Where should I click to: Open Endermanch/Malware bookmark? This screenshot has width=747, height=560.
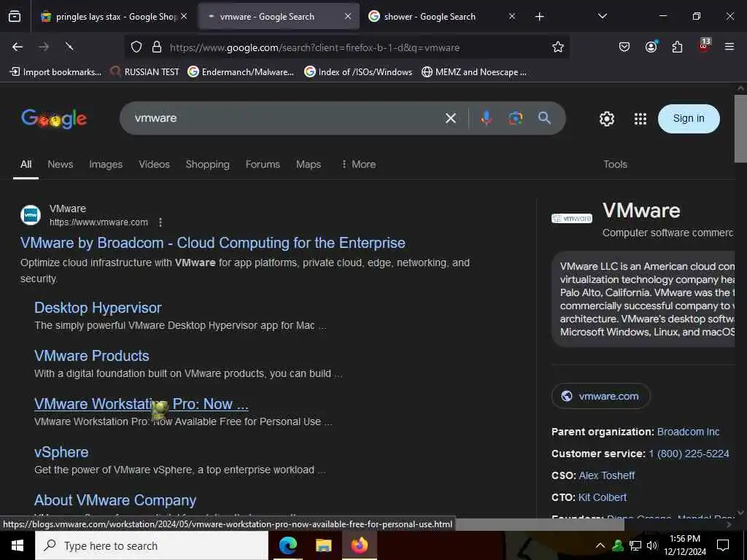[x=241, y=72]
